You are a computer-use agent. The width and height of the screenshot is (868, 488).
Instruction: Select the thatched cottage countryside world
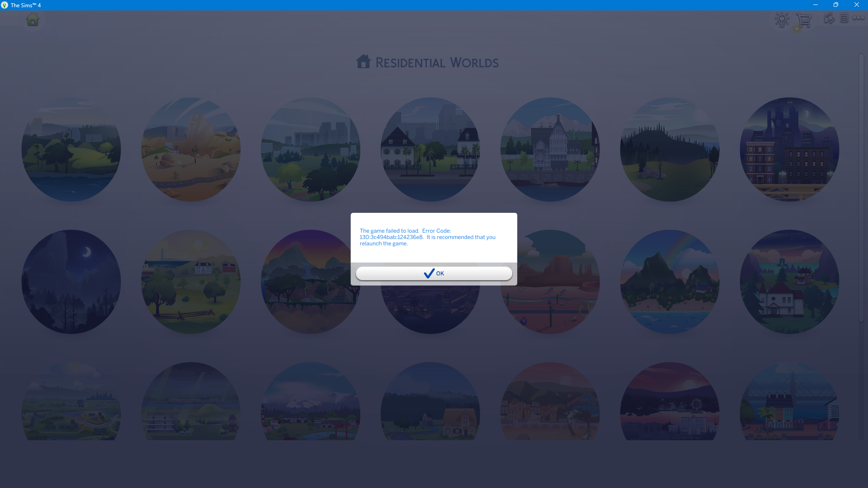click(x=430, y=401)
